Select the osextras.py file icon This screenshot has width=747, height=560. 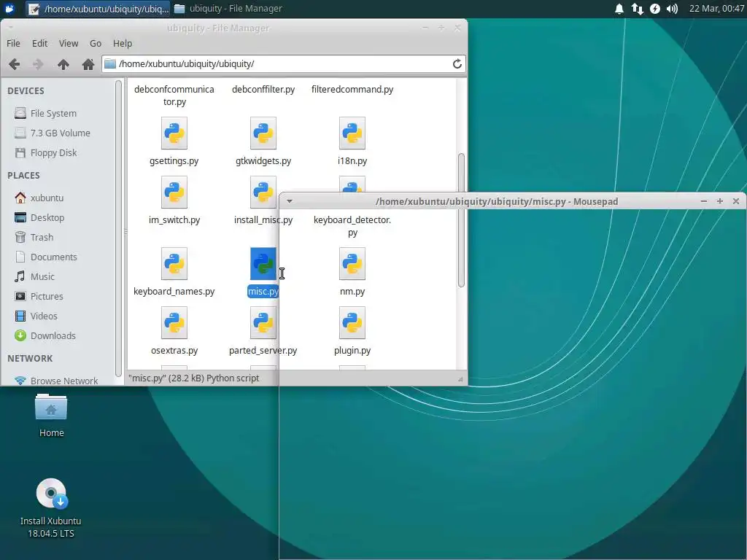click(x=174, y=323)
